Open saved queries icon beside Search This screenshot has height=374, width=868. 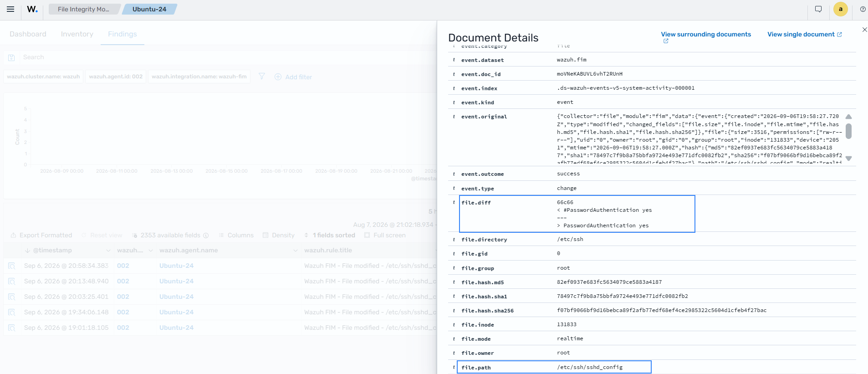point(11,57)
